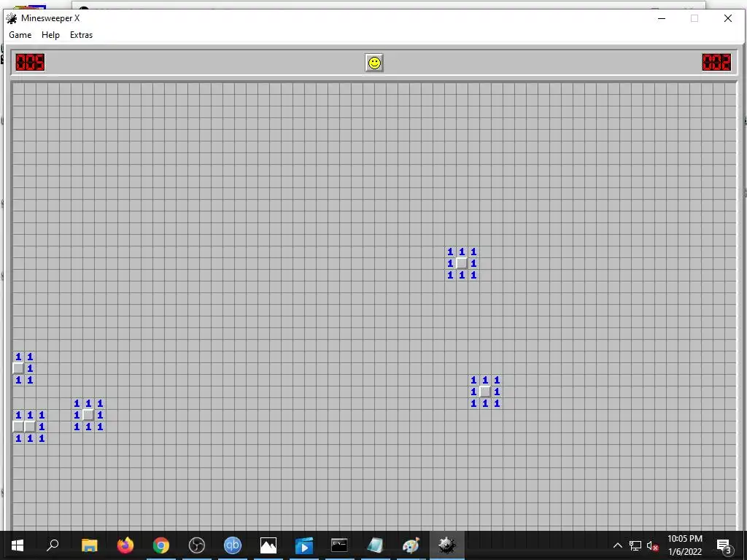Viewport: 747px width, 560px height.
Task: Minimize the Minesweeper X window
Action: point(662,18)
